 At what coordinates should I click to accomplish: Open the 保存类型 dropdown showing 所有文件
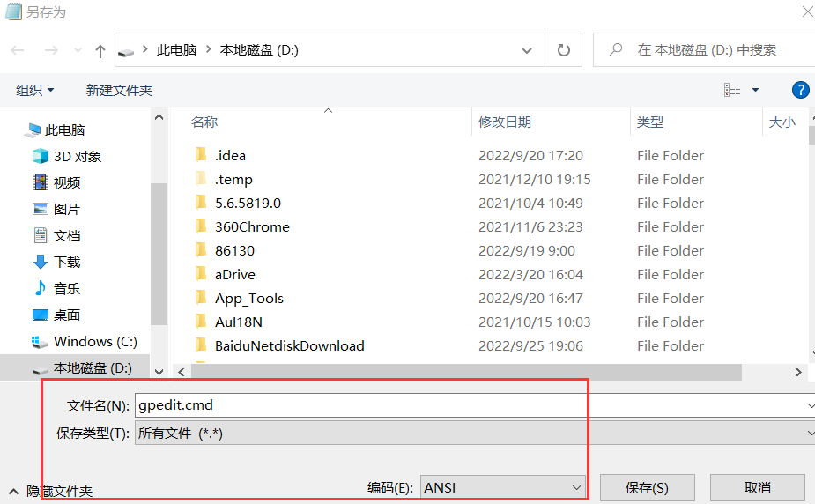coord(473,433)
